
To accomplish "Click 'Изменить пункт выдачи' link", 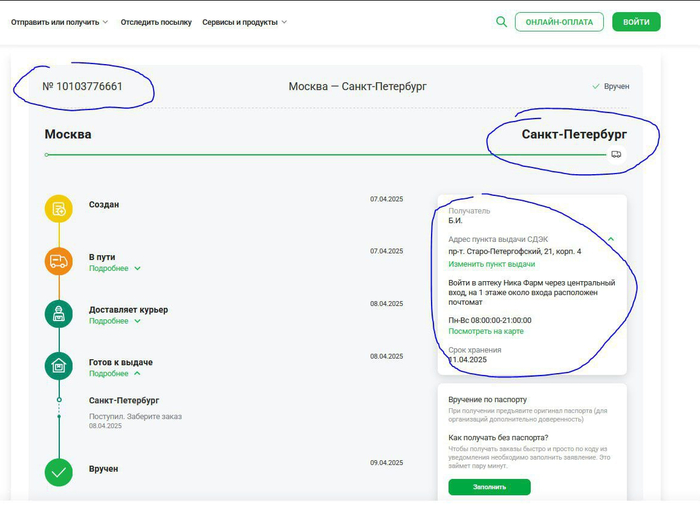I will click(491, 264).
